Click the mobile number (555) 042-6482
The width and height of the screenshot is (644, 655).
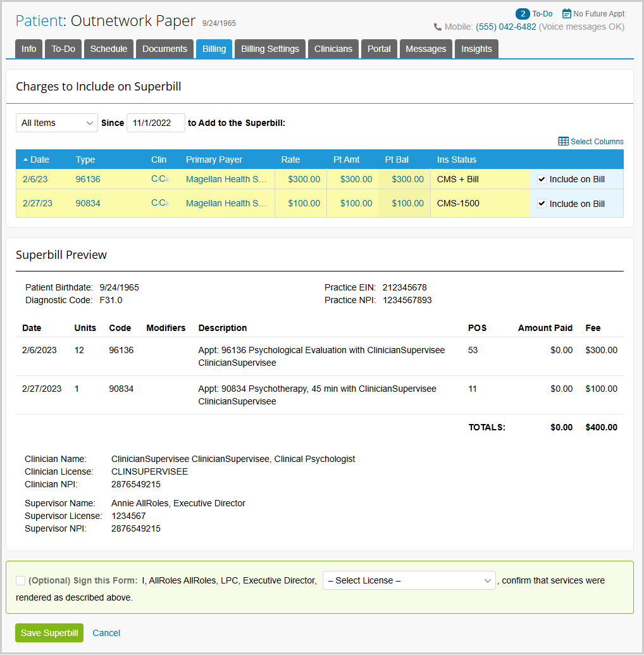505,27
